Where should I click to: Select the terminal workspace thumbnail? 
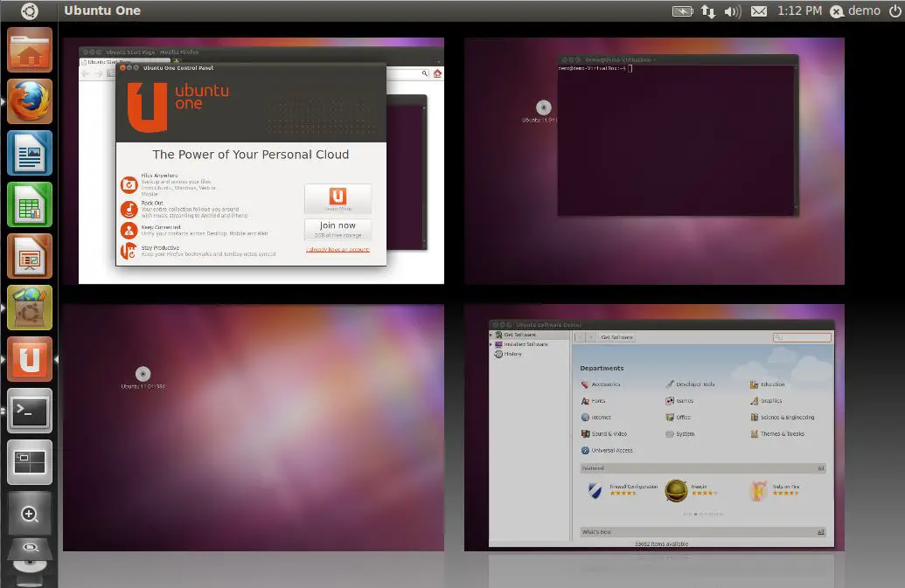pyautogui.click(x=654, y=161)
